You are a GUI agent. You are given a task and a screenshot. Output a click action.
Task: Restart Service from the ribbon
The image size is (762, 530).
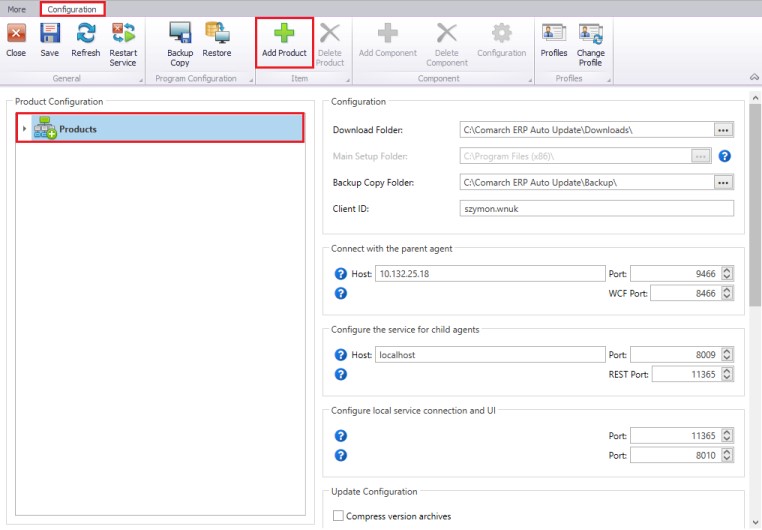tap(123, 34)
